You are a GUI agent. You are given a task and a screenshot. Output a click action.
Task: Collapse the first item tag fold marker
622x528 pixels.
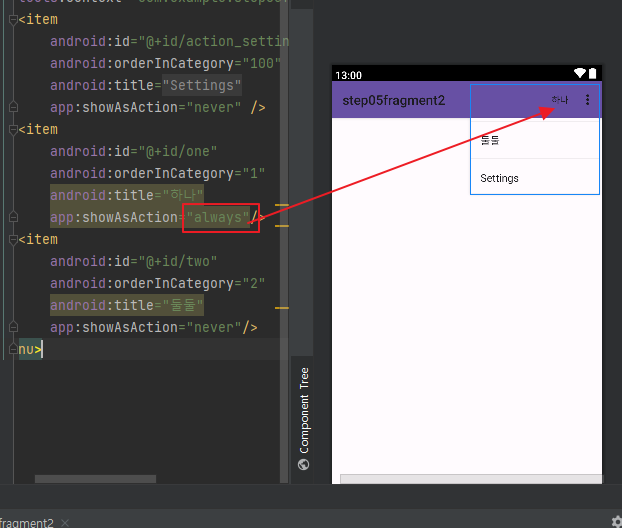pos(13,19)
